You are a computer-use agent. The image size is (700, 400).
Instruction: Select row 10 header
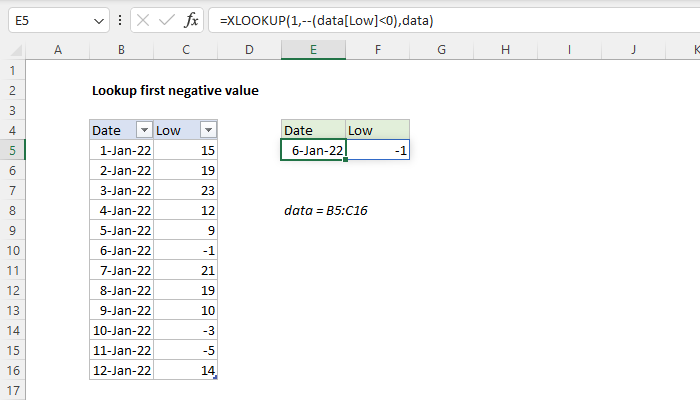point(12,250)
